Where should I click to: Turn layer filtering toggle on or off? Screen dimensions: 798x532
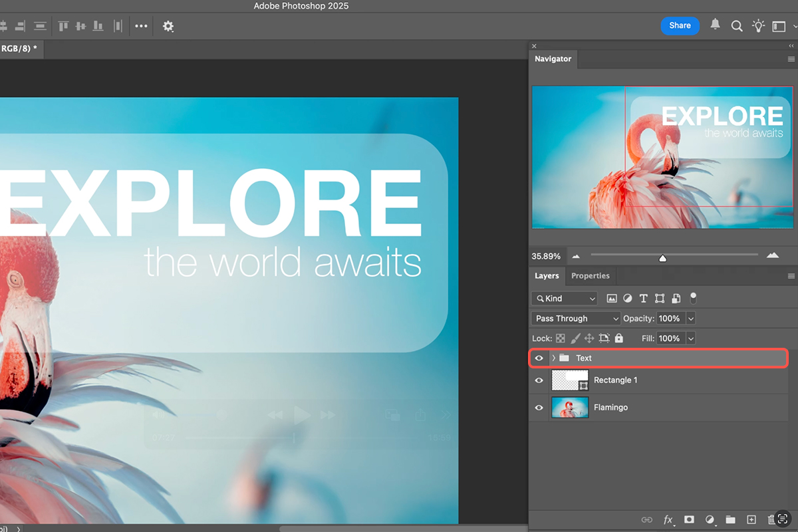[x=693, y=297]
